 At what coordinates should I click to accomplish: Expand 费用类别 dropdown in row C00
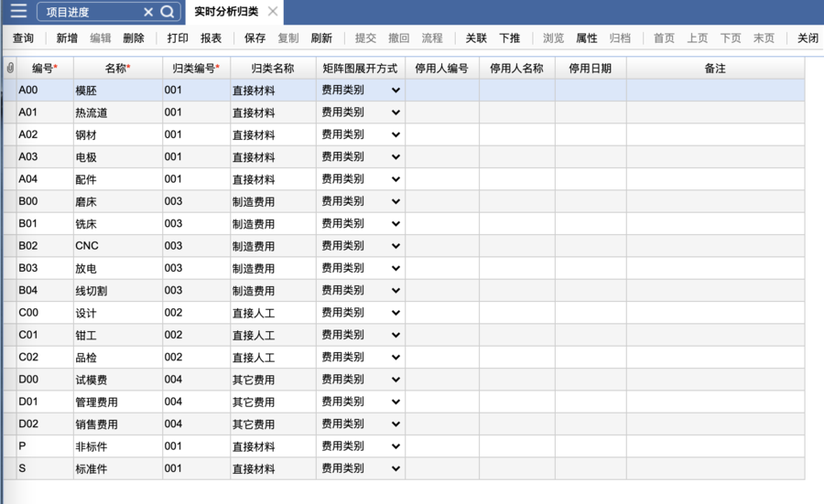(x=396, y=313)
